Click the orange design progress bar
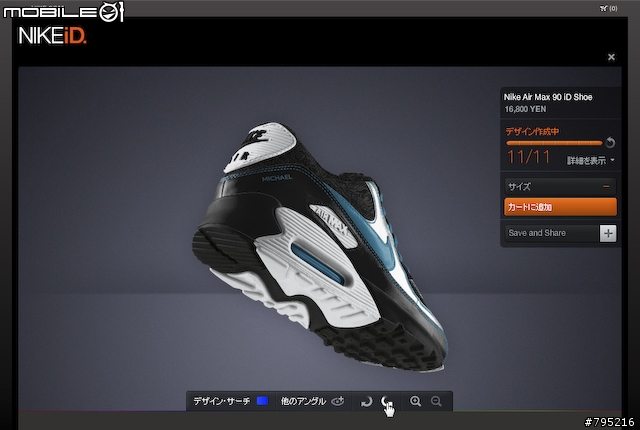Screen dimensions: 640x430 coord(554,143)
